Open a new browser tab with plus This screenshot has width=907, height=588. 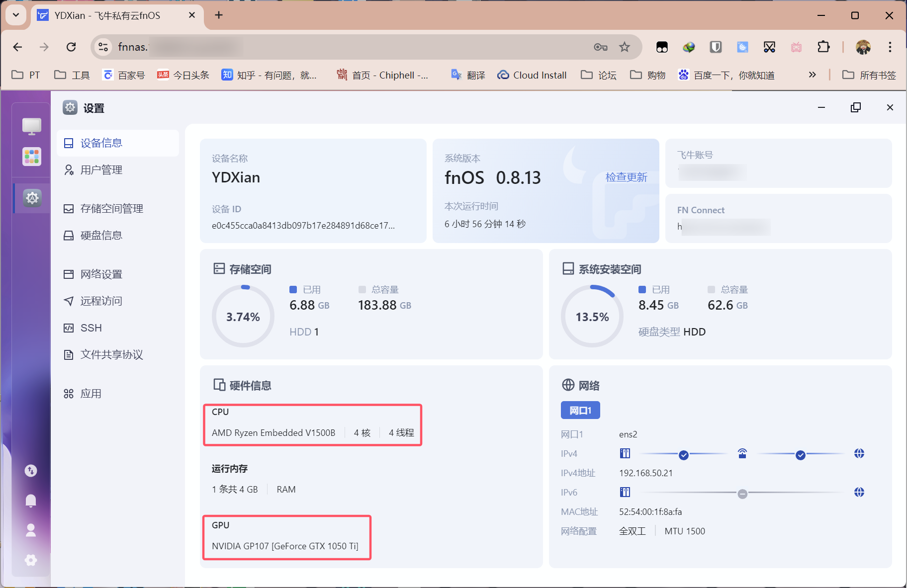click(219, 15)
